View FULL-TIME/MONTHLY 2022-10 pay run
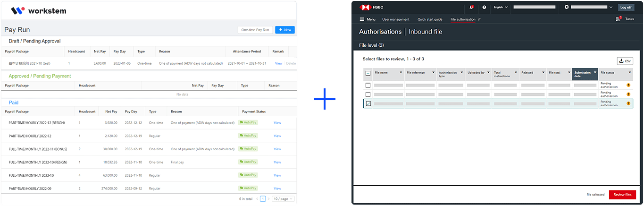Image resolution: width=644 pixels, height=206 pixels. tap(277, 175)
